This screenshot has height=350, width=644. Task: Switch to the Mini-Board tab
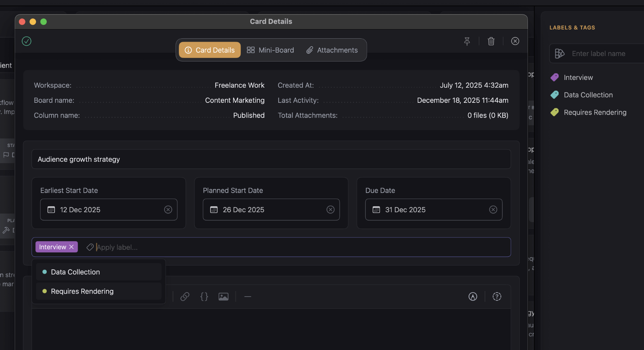tap(270, 50)
